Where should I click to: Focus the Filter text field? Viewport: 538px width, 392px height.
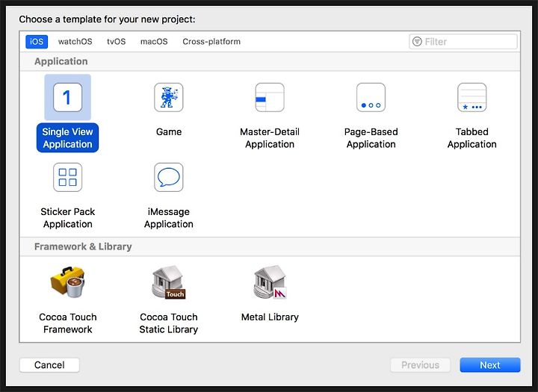[x=463, y=42]
